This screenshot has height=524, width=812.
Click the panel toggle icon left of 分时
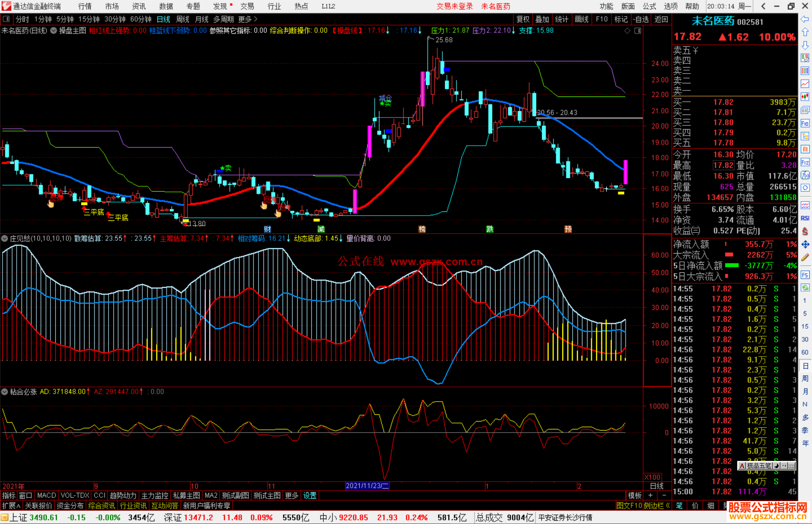coord(6,19)
